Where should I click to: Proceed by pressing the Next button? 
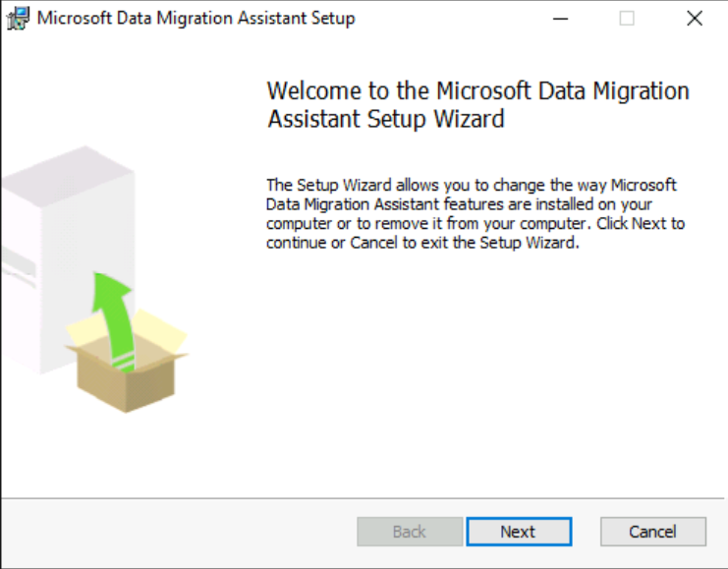518,532
